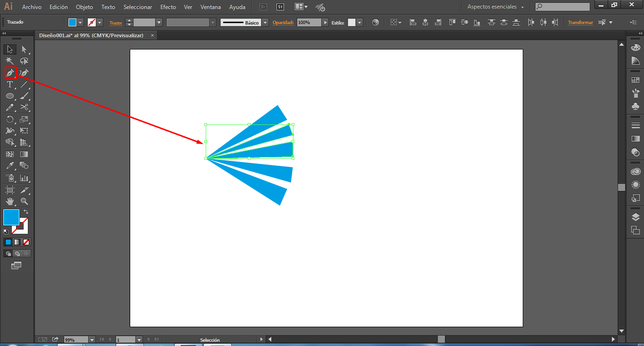Select the Lasso tool

coord(25,61)
